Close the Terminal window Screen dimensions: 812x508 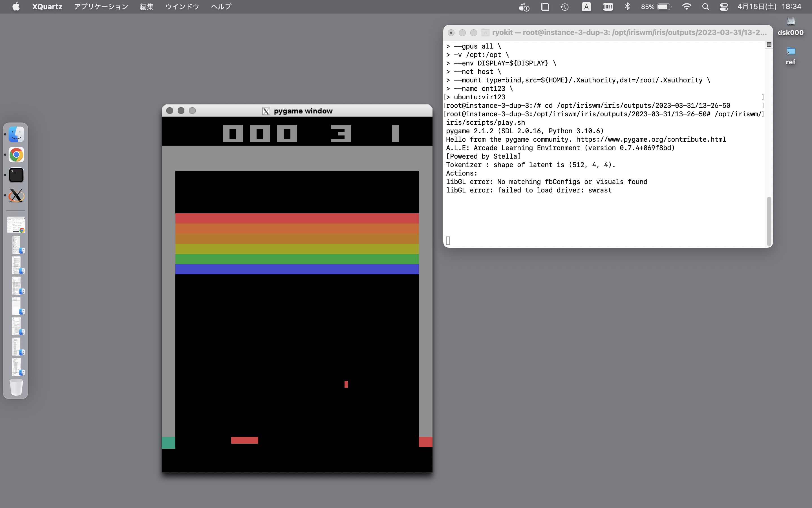(451, 32)
